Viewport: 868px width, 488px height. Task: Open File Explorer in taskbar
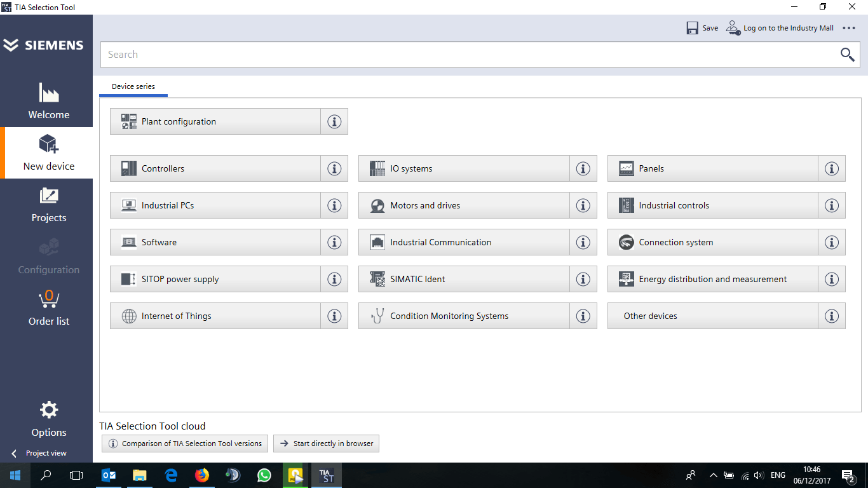[x=140, y=475]
